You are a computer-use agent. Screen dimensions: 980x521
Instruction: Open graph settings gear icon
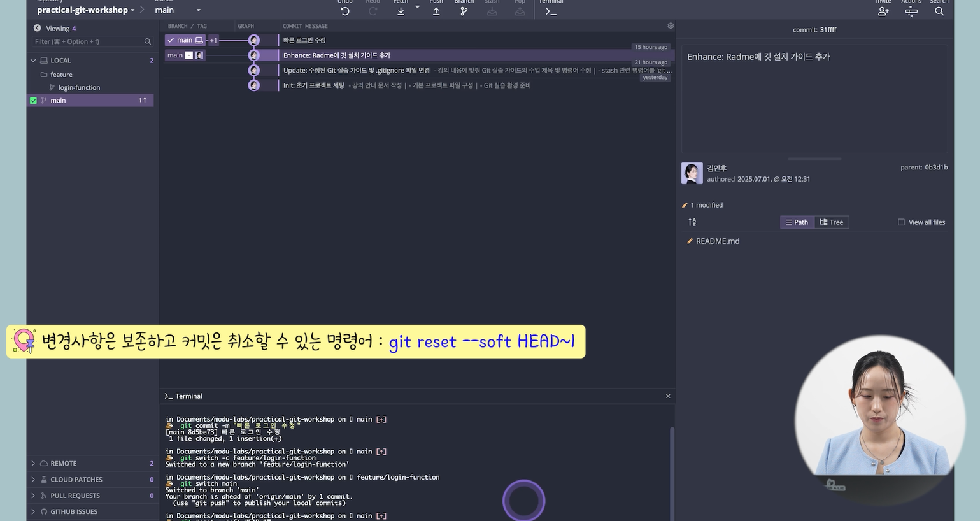tap(670, 26)
